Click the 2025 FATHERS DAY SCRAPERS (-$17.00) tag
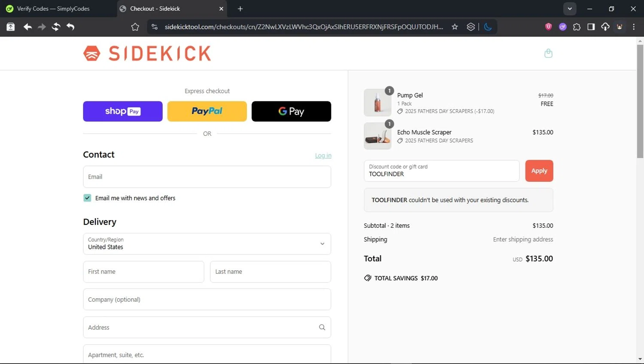This screenshot has height=364, width=644. 446,111
